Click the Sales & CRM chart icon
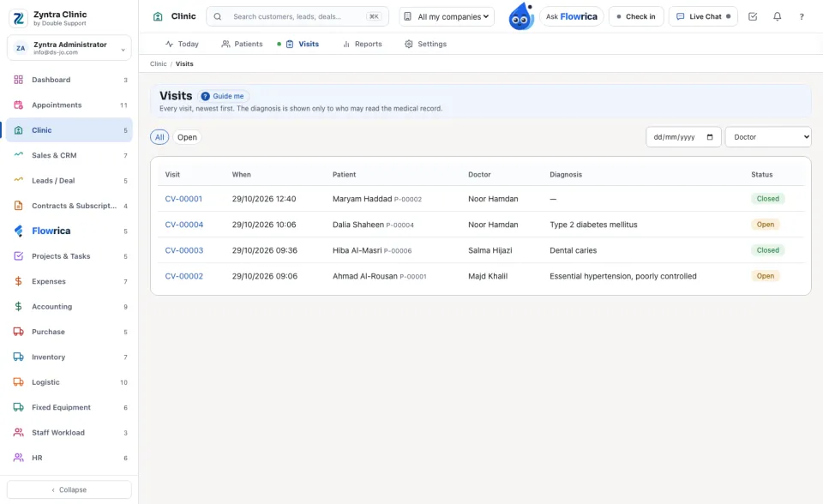 [18, 155]
